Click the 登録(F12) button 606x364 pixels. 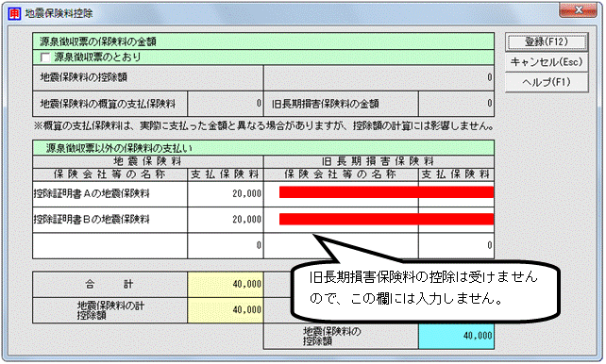(x=547, y=41)
